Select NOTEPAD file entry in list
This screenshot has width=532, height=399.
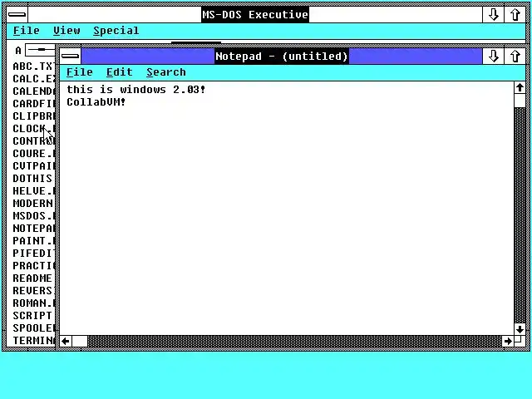(33, 229)
